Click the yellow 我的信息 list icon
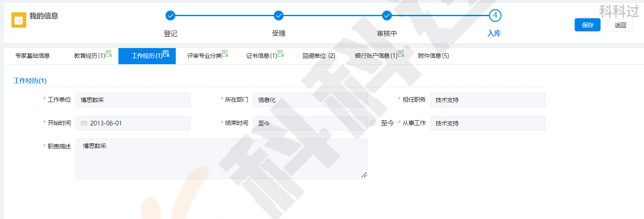The height and width of the screenshot is (219, 644). [19, 20]
